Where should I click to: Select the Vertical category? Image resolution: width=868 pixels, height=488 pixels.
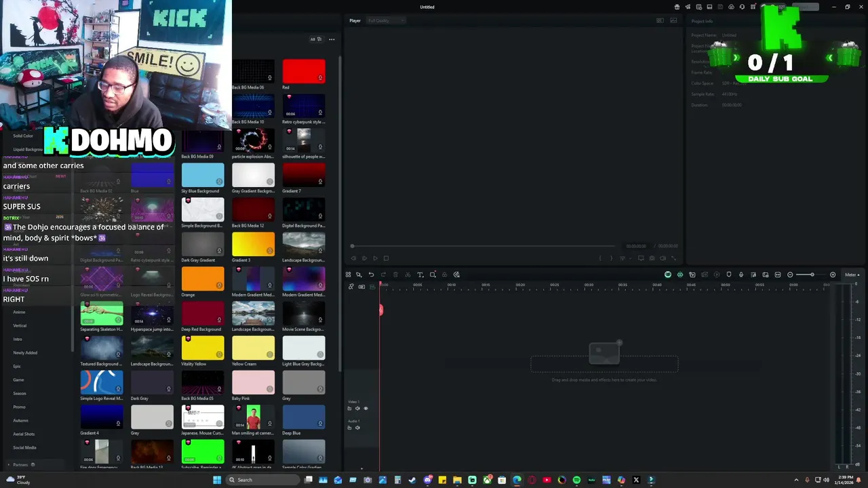point(20,325)
